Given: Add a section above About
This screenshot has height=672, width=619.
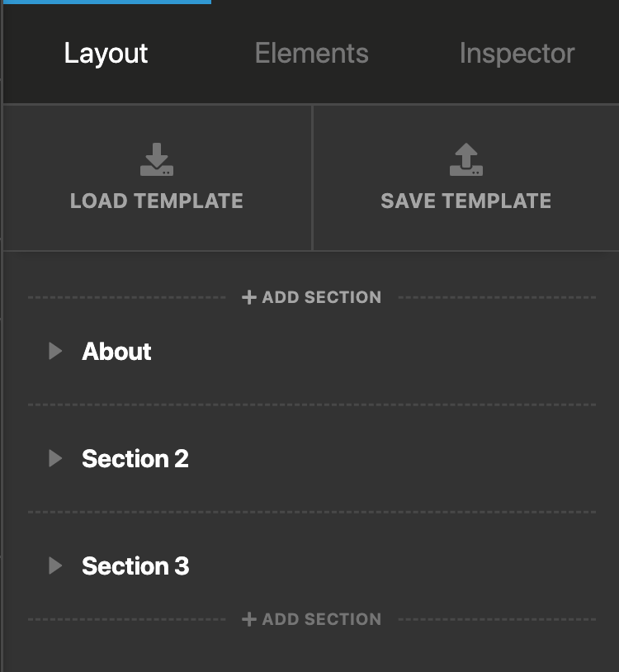Looking at the screenshot, I should tap(311, 297).
